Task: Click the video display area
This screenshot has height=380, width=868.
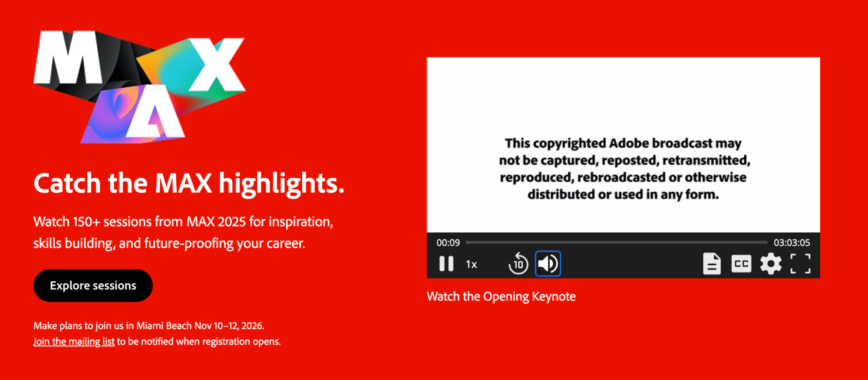Action: tap(623, 145)
